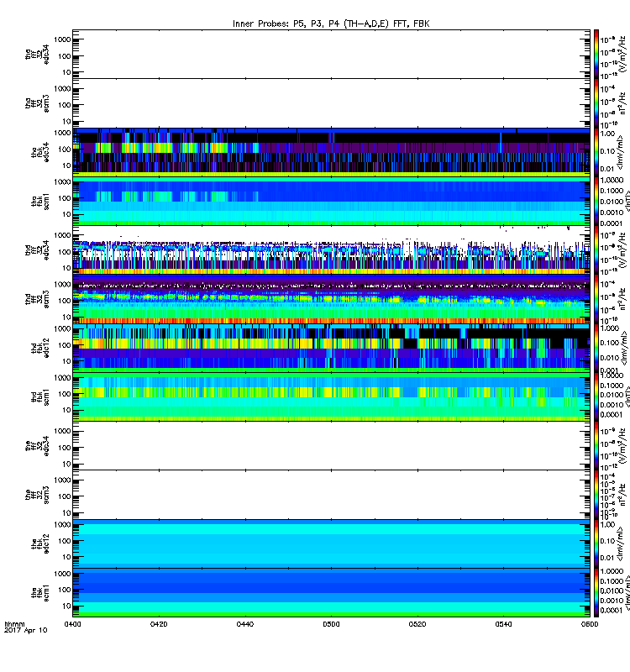Click the 1000 tick of the fbk edc12 panel
The image size is (630, 672).
62,524
